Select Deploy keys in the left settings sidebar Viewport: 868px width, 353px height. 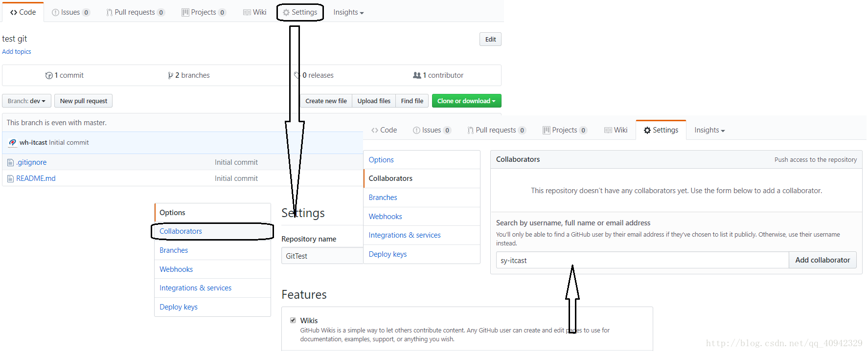(213, 307)
